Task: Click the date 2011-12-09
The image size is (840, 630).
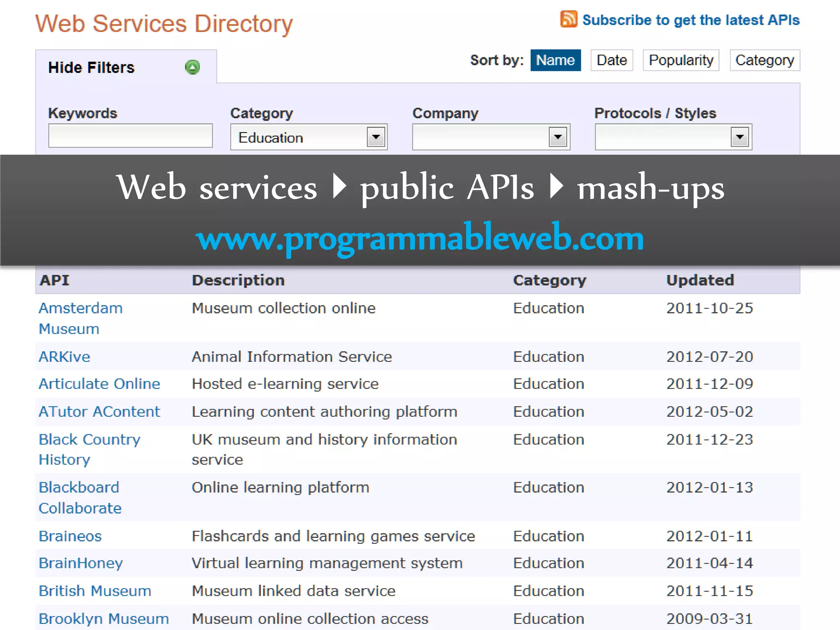Action: coord(710,383)
